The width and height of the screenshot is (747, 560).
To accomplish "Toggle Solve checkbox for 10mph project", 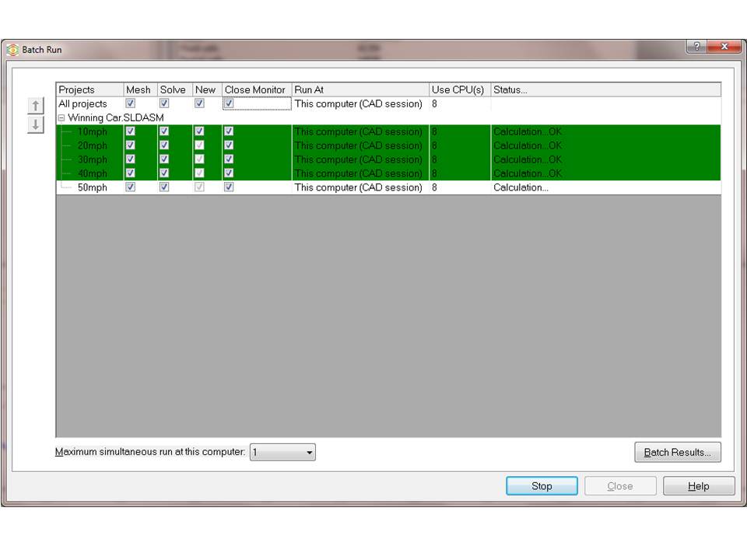I will pyautogui.click(x=164, y=131).
